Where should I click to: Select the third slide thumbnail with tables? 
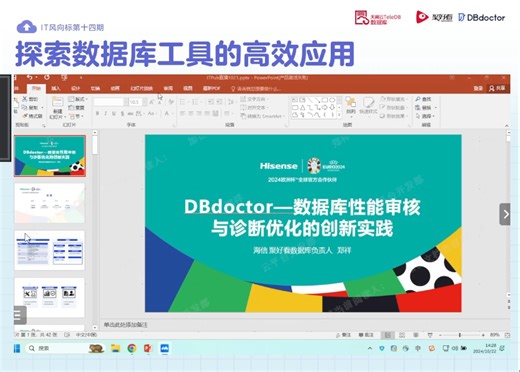click(x=50, y=251)
